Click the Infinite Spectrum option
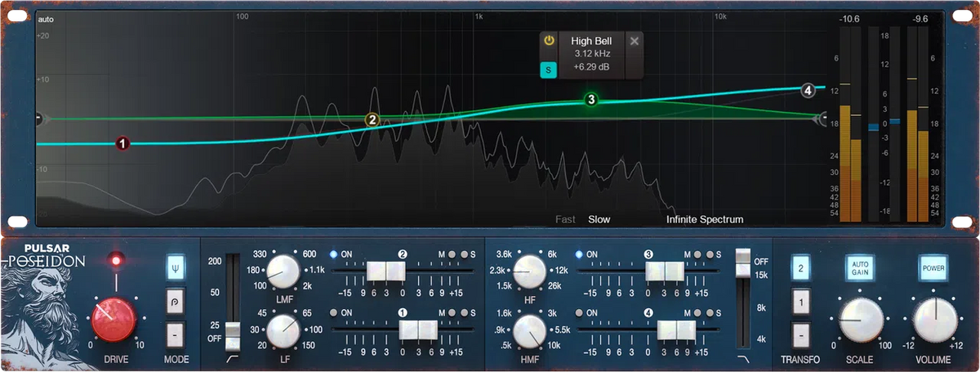980x372 pixels. tap(705, 219)
